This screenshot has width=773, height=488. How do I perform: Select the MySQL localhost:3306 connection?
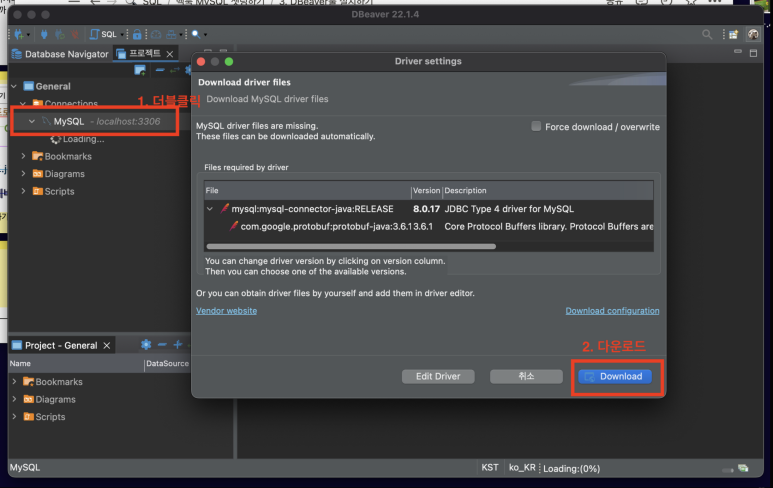coord(106,121)
